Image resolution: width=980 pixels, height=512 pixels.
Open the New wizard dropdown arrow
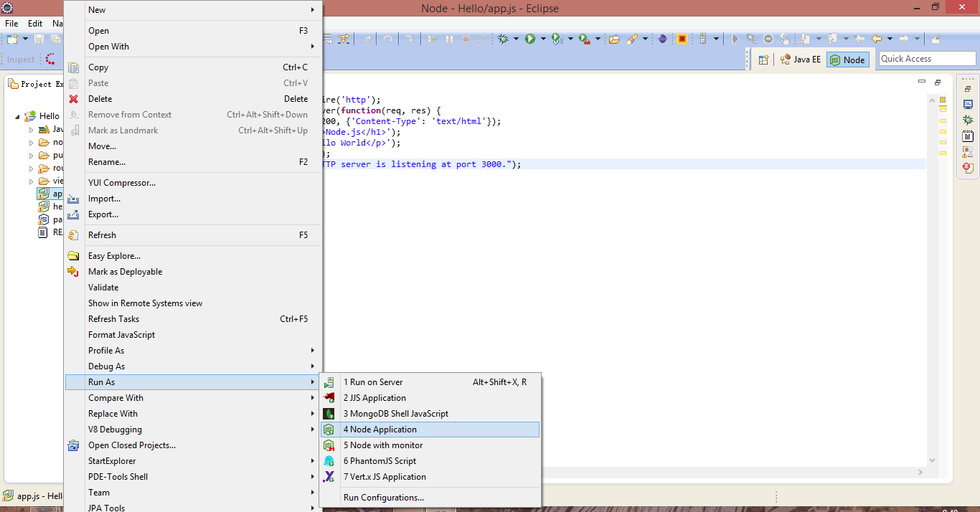25,39
